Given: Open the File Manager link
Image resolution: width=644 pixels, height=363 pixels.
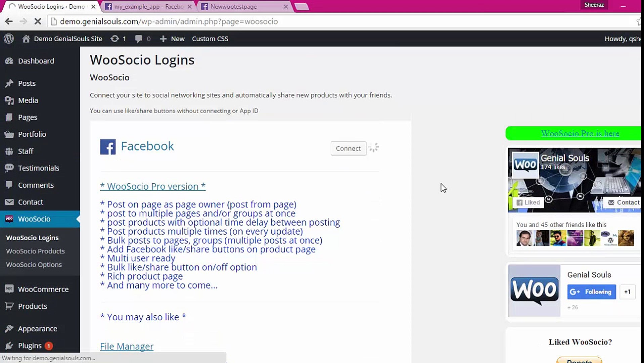Looking at the screenshot, I should 127,346.
